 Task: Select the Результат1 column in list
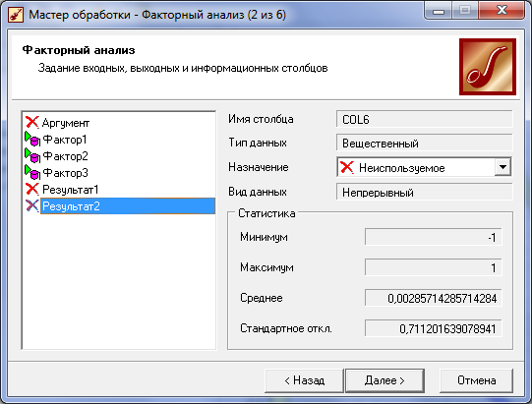coord(70,190)
